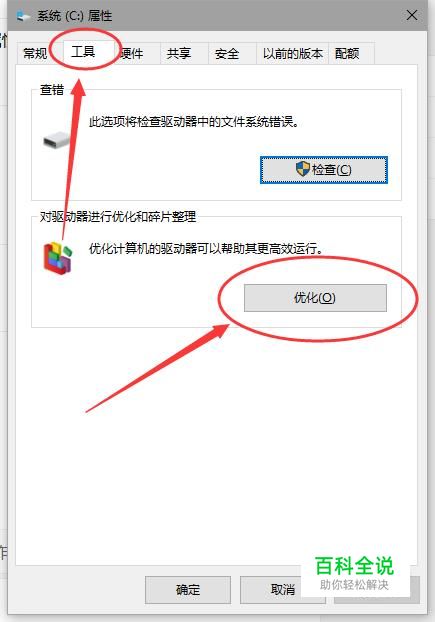
Task: Select the 工具 tab
Action: coord(83,52)
